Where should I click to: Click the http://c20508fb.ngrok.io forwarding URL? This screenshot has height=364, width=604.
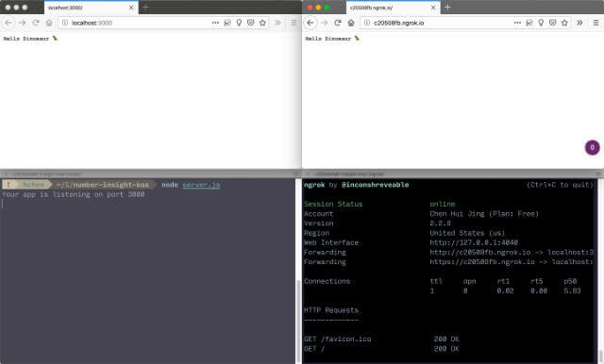tap(480, 253)
